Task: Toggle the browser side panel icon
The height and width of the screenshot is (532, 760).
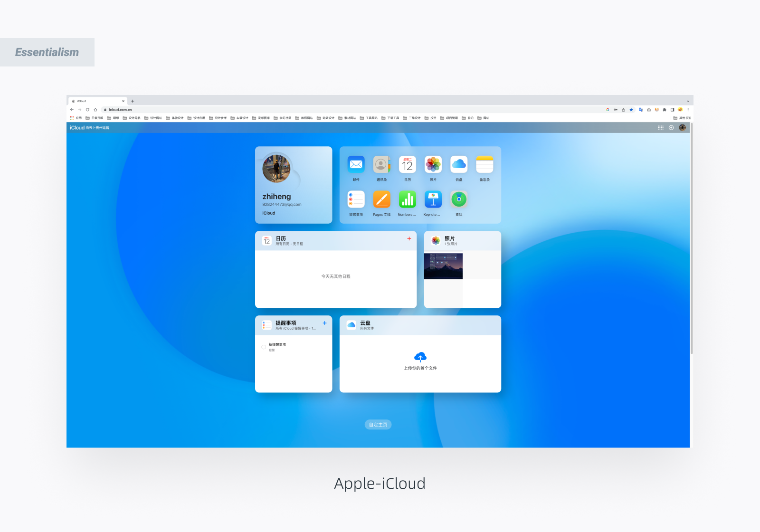Action: (x=672, y=110)
